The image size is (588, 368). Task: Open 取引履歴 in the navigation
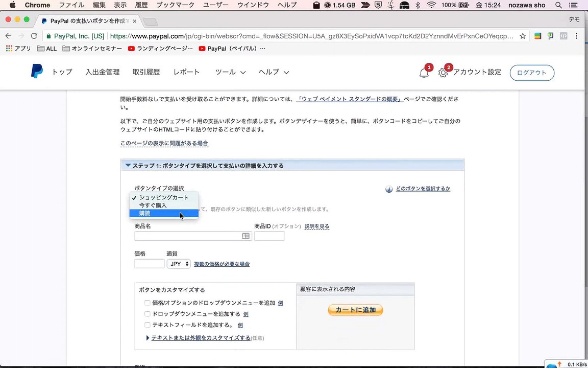[146, 72]
